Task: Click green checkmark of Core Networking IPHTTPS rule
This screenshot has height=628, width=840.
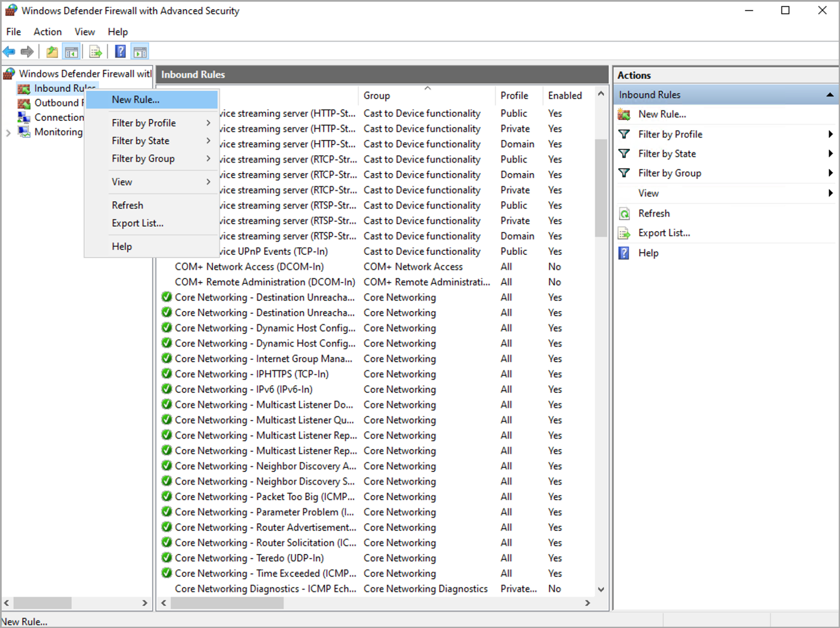Action: coord(167,374)
